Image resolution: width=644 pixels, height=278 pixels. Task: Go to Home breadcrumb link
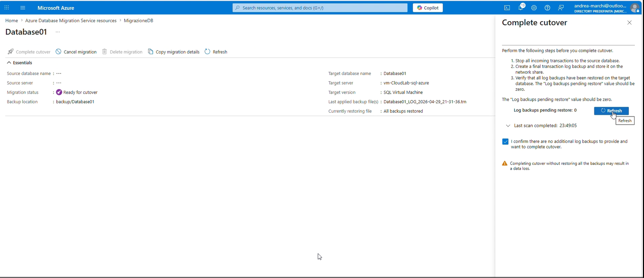pyautogui.click(x=12, y=21)
